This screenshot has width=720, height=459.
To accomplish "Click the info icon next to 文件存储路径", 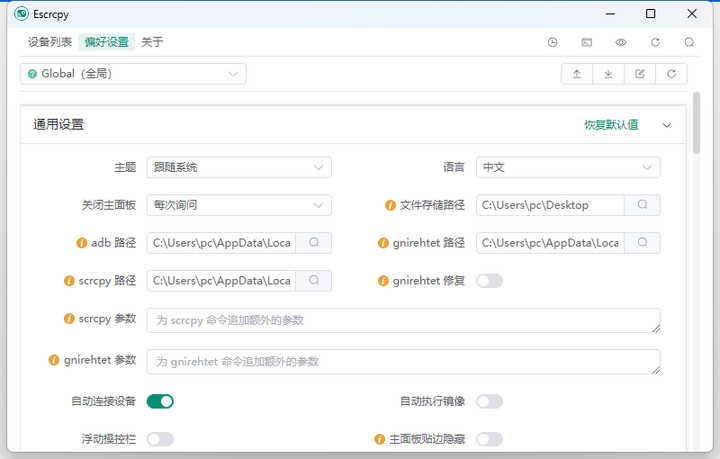I will click(390, 205).
